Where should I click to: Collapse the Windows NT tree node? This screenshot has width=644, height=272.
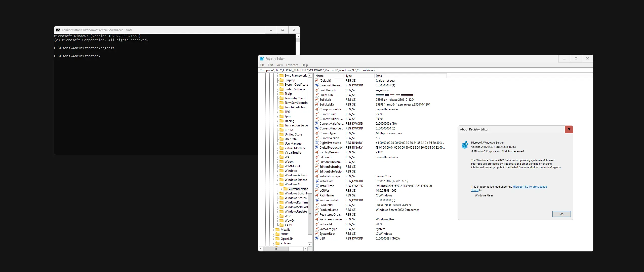click(x=277, y=184)
